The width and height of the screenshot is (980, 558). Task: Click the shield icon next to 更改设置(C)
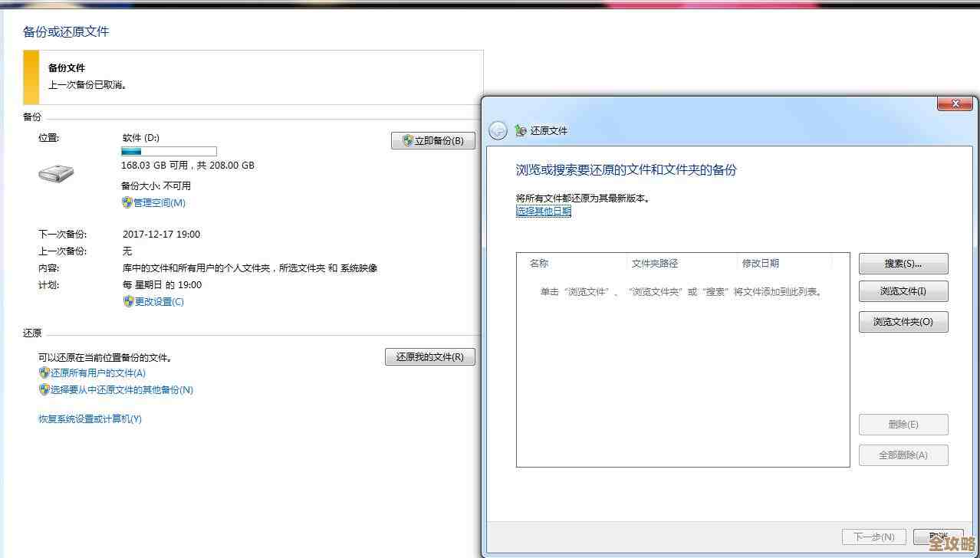click(x=127, y=301)
